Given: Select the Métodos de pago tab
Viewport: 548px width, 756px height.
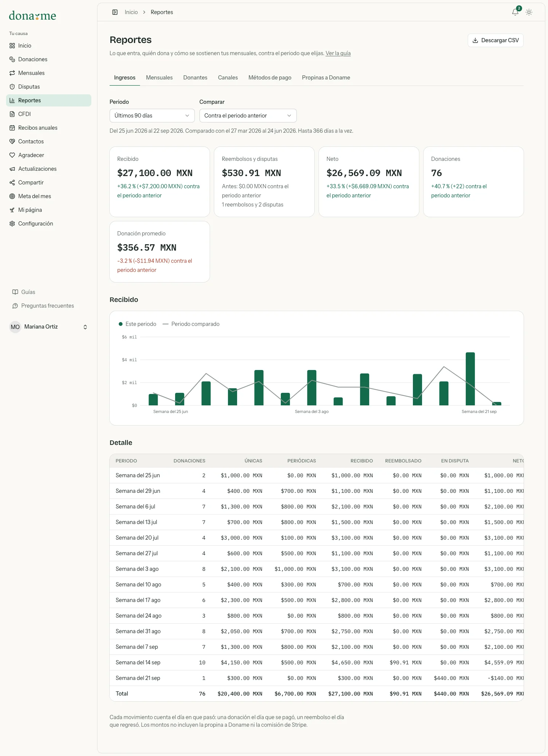Looking at the screenshot, I should tap(270, 78).
